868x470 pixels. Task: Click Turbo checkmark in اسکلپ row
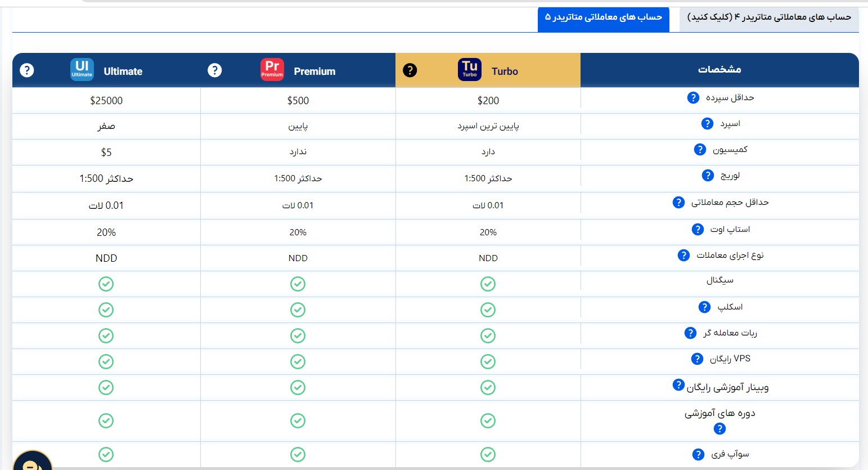pyautogui.click(x=488, y=310)
